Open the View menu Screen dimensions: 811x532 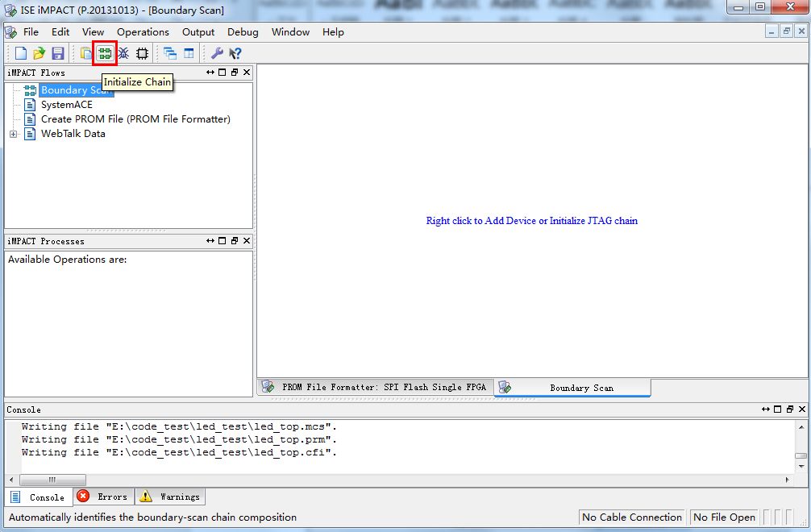[93, 32]
